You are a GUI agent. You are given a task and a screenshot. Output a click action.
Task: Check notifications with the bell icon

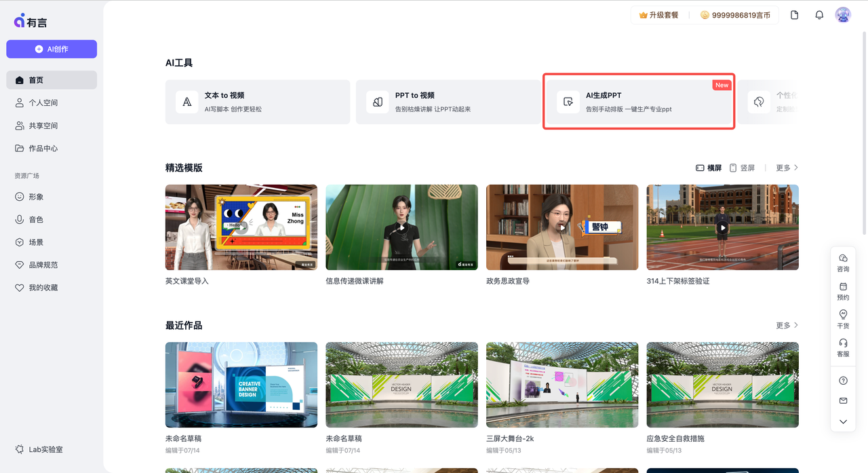pos(818,14)
